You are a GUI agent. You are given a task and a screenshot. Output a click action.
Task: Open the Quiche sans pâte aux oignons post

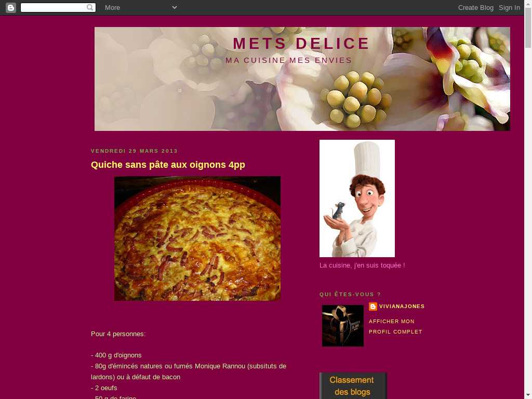pyautogui.click(x=168, y=165)
